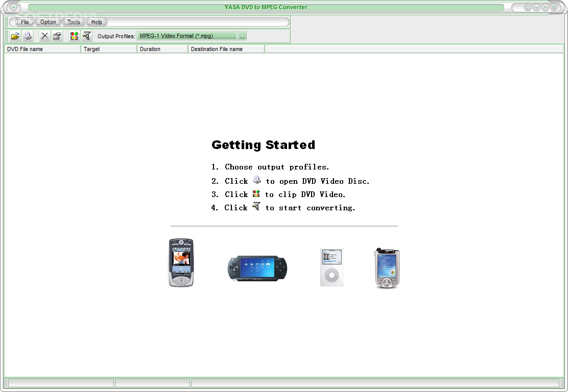Click the power button in title bar
Screen dimensions: 568x392
coord(554,7)
